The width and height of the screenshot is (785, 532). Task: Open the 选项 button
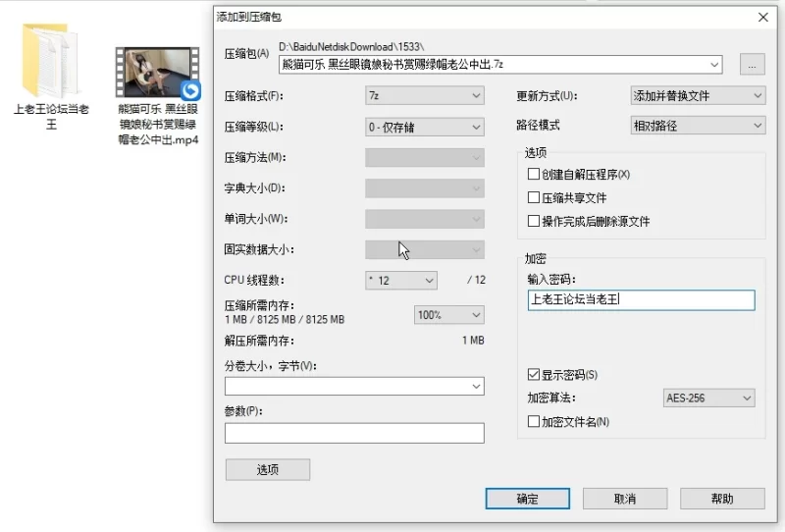point(267,470)
